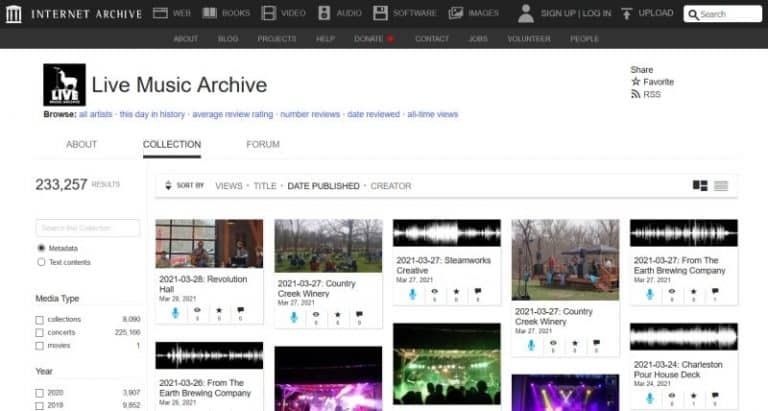768x411 pixels.
Task: Open Jobs in the top menu
Action: pyautogui.click(x=478, y=39)
